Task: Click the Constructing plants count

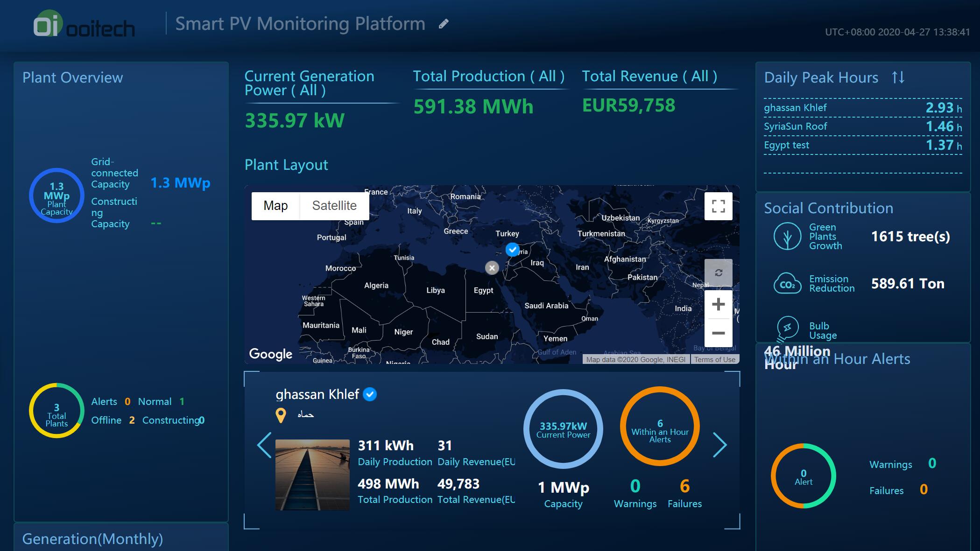Action: pyautogui.click(x=202, y=420)
